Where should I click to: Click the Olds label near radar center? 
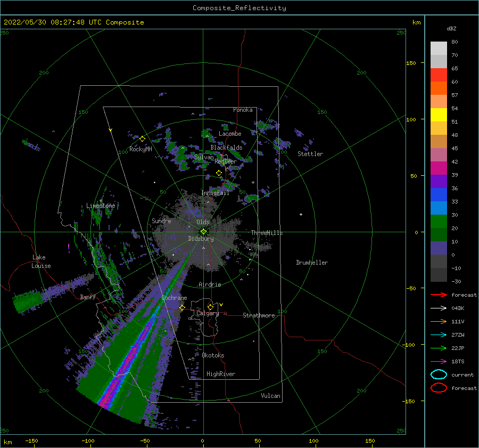pos(203,222)
